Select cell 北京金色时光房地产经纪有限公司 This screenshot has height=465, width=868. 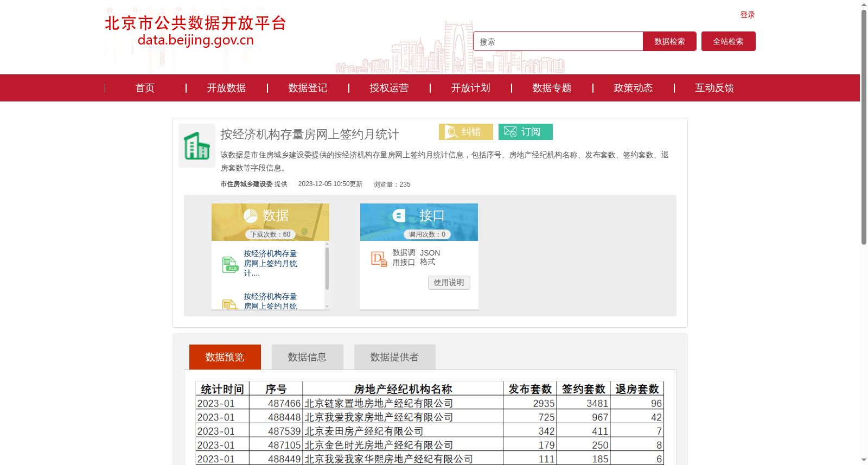tap(403, 445)
